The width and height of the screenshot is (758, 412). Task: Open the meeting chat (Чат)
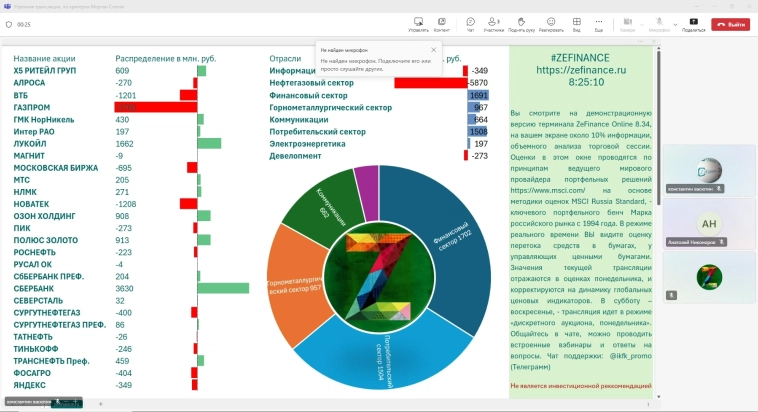(470, 25)
